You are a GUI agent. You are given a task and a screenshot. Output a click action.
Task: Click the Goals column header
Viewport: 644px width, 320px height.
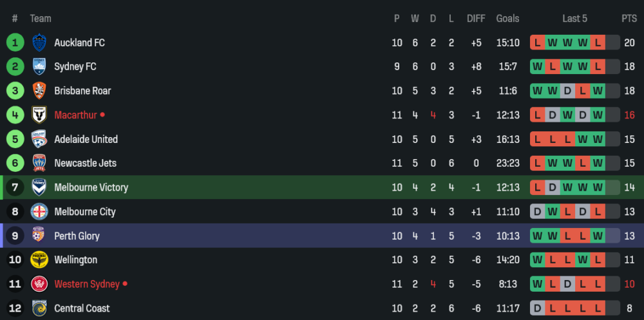click(507, 19)
